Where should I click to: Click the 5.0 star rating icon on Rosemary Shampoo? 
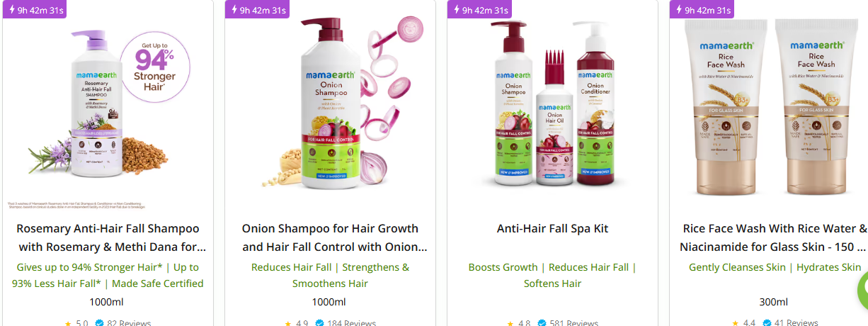[68, 323]
